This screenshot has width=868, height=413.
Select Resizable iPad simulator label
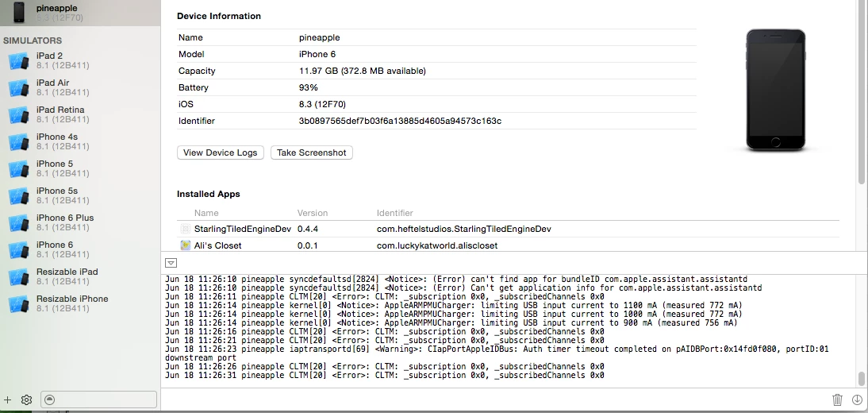pyautogui.click(x=67, y=272)
